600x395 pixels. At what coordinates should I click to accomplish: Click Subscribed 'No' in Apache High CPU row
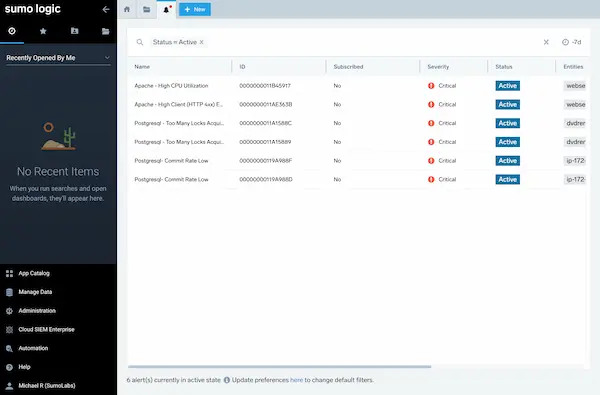[337, 86]
